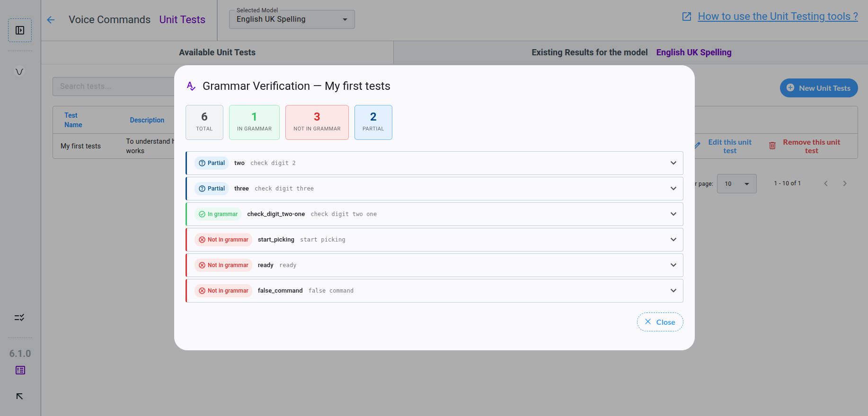Expand the start_picking result row
This screenshot has width=868, height=416.
(673, 240)
